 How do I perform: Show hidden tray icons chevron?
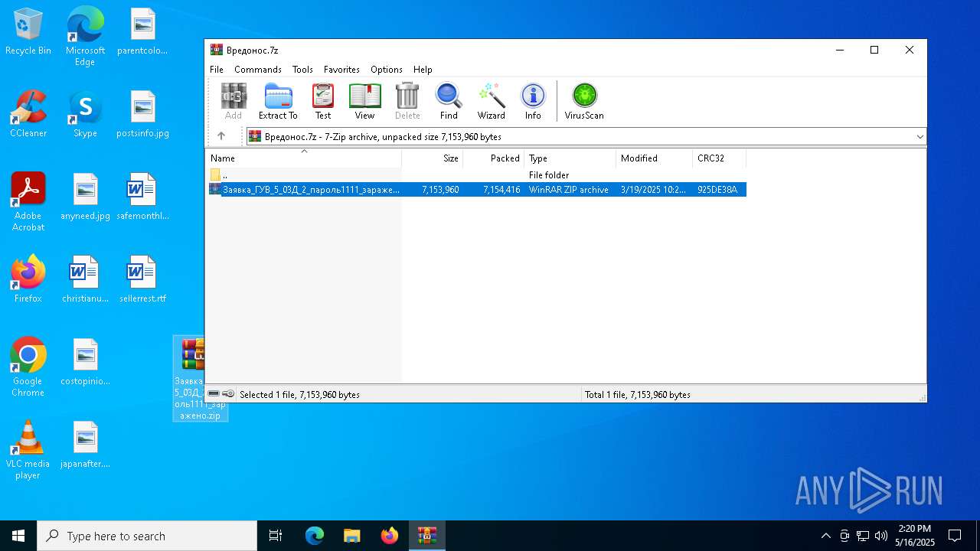pyautogui.click(x=825, y=536)
